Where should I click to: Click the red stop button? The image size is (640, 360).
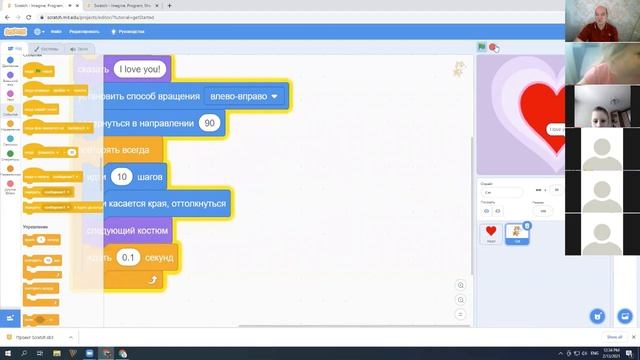click(x=493, y=47)
